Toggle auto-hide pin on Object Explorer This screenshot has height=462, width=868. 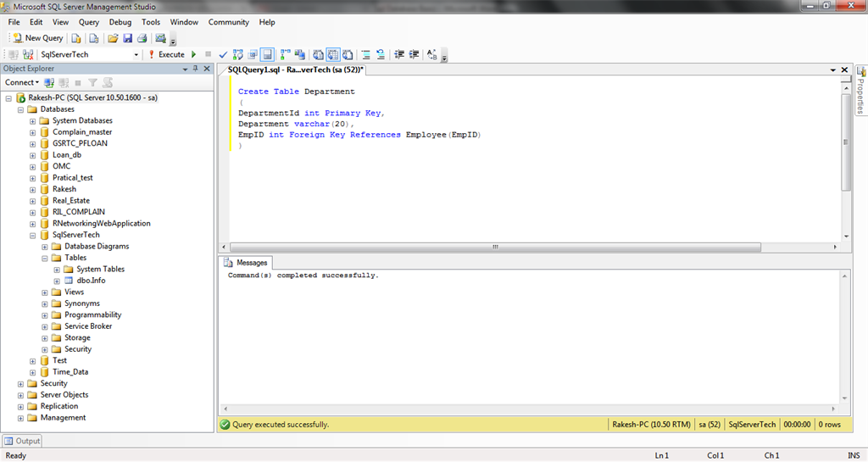(x=196, y=69)
